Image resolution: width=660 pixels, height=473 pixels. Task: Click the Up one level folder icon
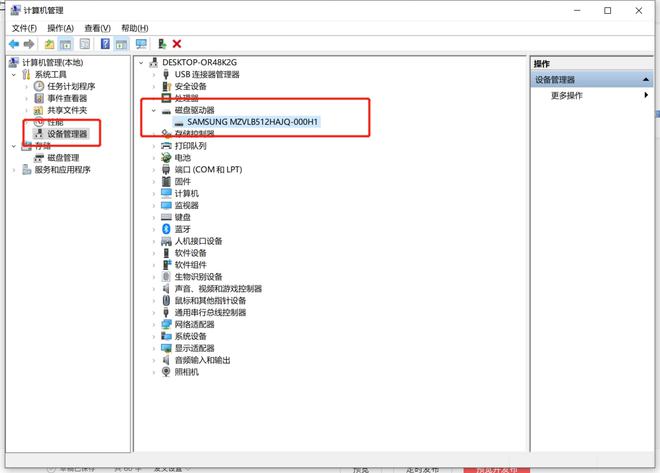pyautogui.click(x=50, y=44)
